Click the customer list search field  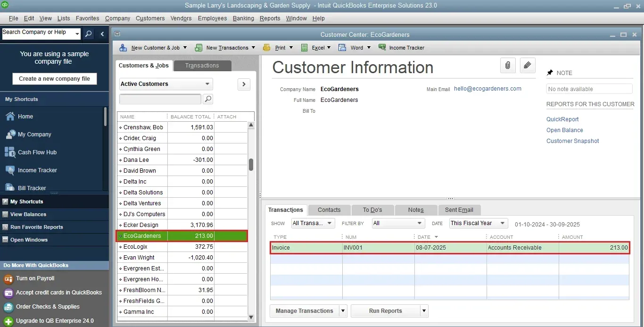[x=160, y=99]
